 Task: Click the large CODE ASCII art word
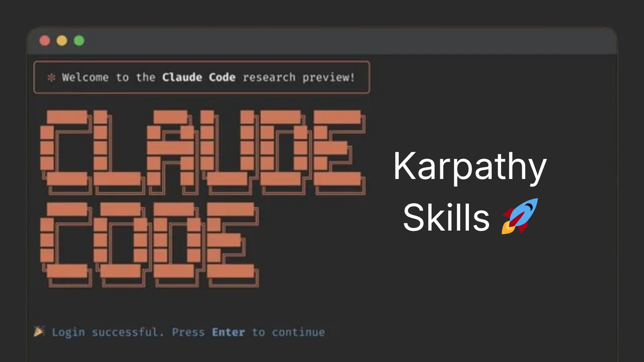coord(149,245)
